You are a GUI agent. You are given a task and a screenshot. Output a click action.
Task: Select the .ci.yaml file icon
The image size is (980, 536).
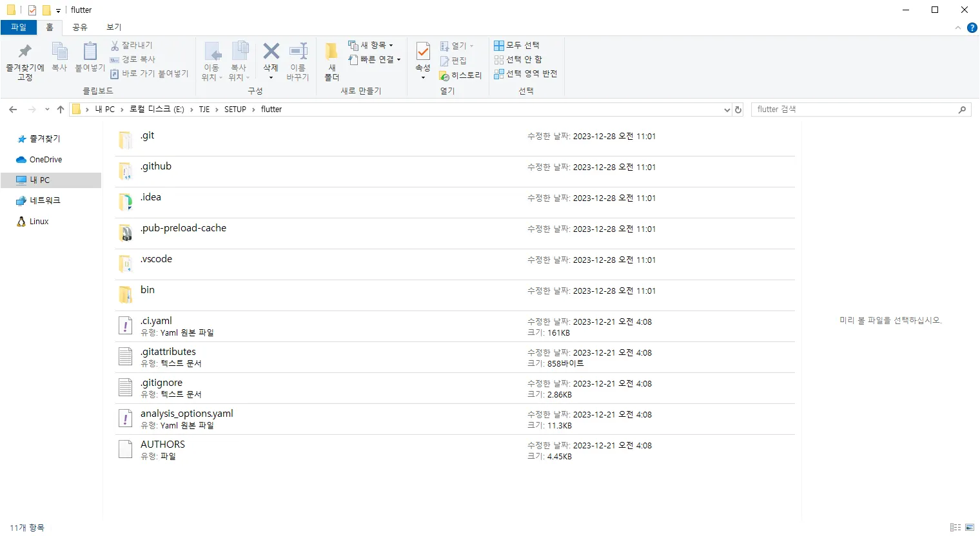point(126,326)
